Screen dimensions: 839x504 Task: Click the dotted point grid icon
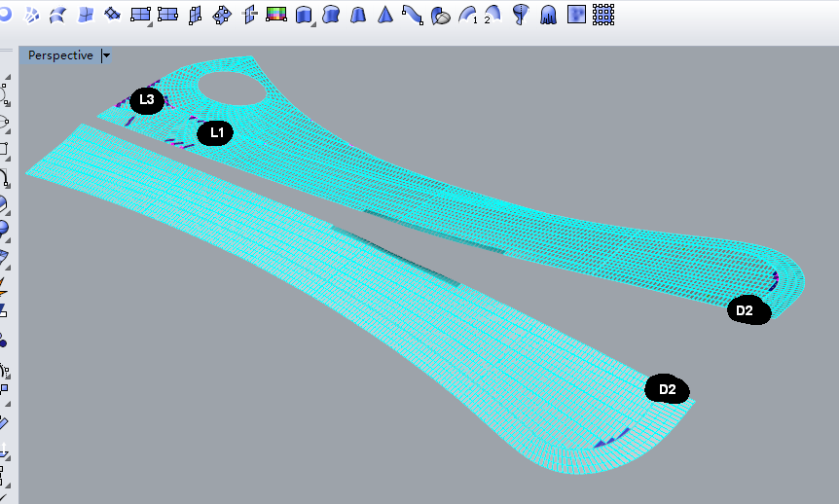[603, 14]
